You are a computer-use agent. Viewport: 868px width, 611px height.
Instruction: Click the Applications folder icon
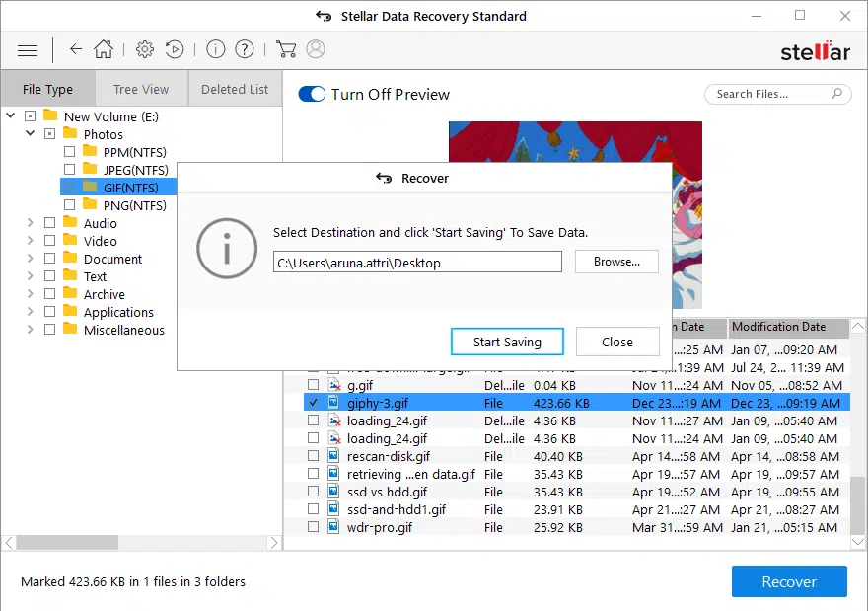70,311
